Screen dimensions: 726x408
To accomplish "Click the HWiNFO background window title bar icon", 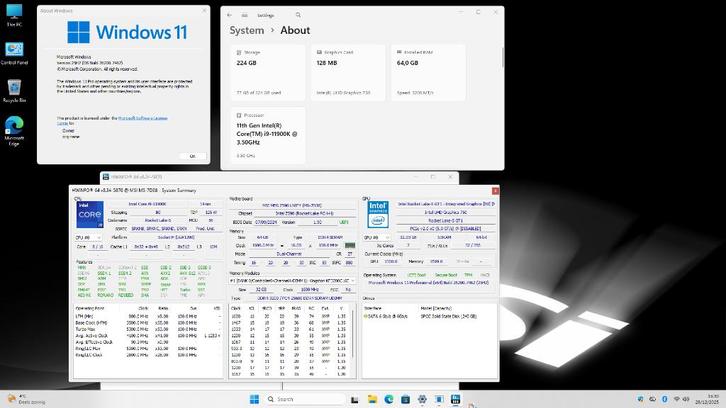I will [x=106, y=177].
